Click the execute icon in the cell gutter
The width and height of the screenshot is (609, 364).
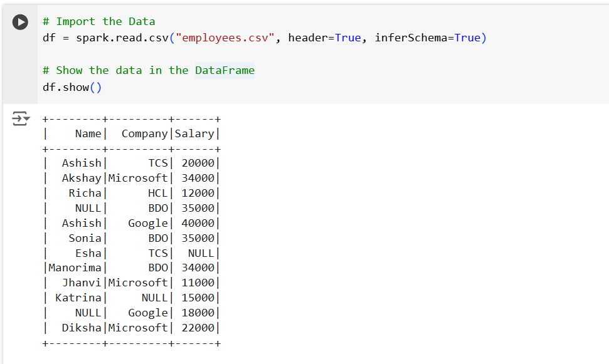(19, 21)
